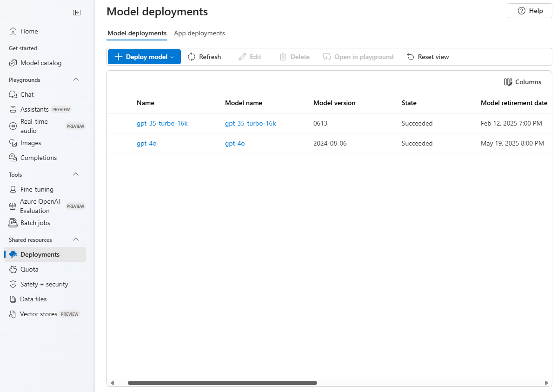557x392 pixels.
Task: Open the gpt-35-turbo-16k deployment link
Action: pyautogui.click(x=162, y=123)
